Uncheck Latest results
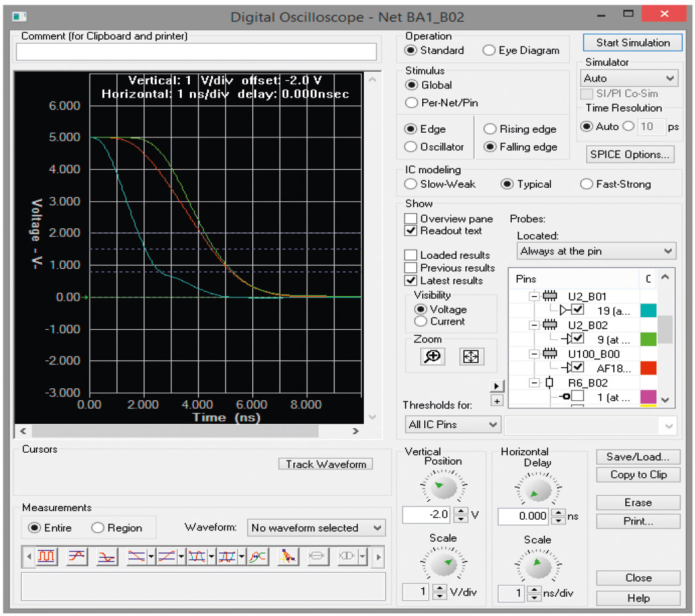The width and height of the screenshot is (695, 616). pyautogui.click(x=411, y=281)
